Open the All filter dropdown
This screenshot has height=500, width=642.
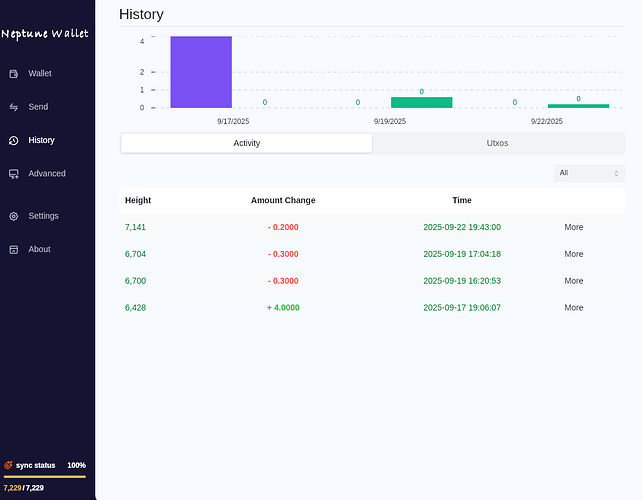[589, 173]
